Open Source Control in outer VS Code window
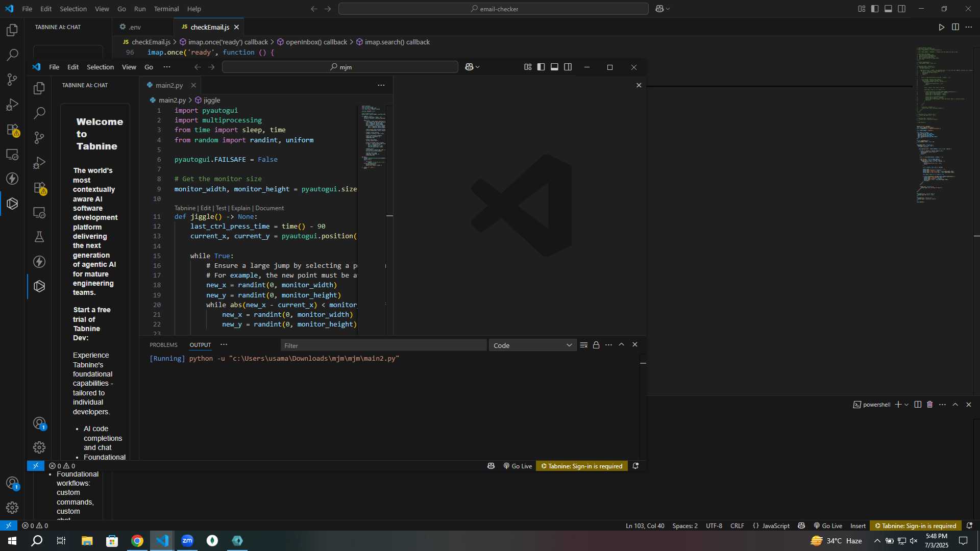 coord(12,80)
